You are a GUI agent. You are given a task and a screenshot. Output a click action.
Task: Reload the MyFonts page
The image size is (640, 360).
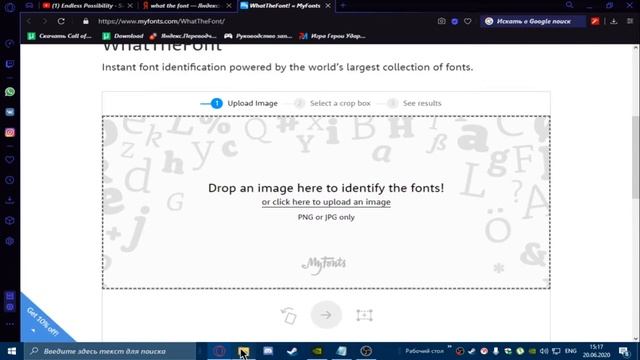coord(61,21)
